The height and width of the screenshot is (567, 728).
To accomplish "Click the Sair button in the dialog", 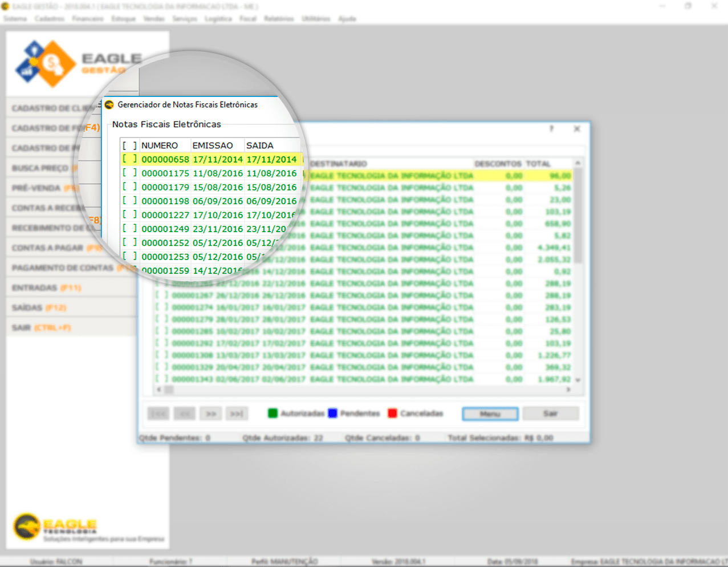I will point(551,414).
